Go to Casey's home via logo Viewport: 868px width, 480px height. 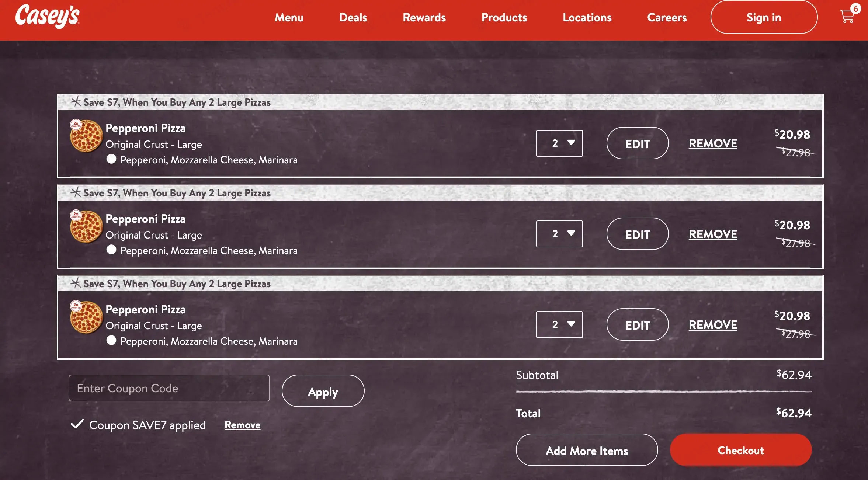pos(48,16)
